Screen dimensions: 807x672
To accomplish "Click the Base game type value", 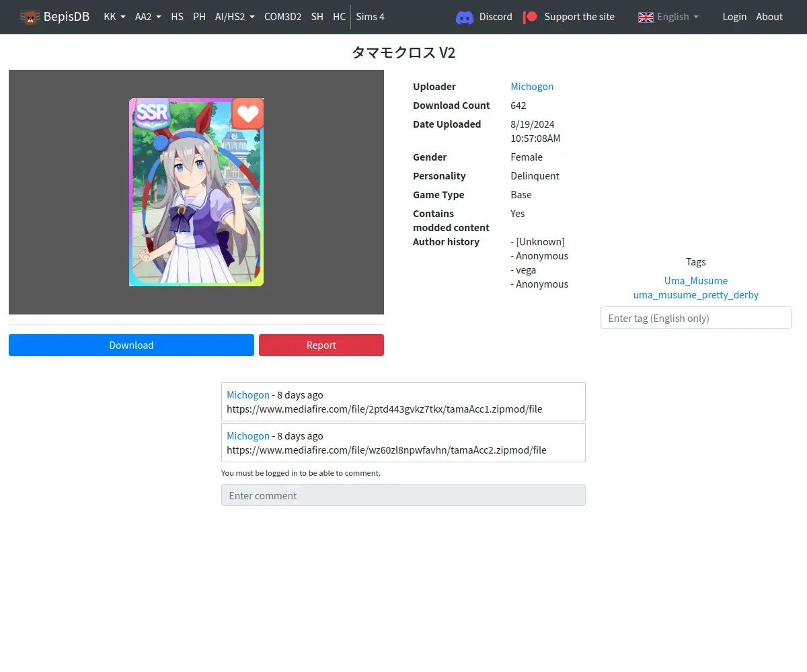I will point(521,194).
